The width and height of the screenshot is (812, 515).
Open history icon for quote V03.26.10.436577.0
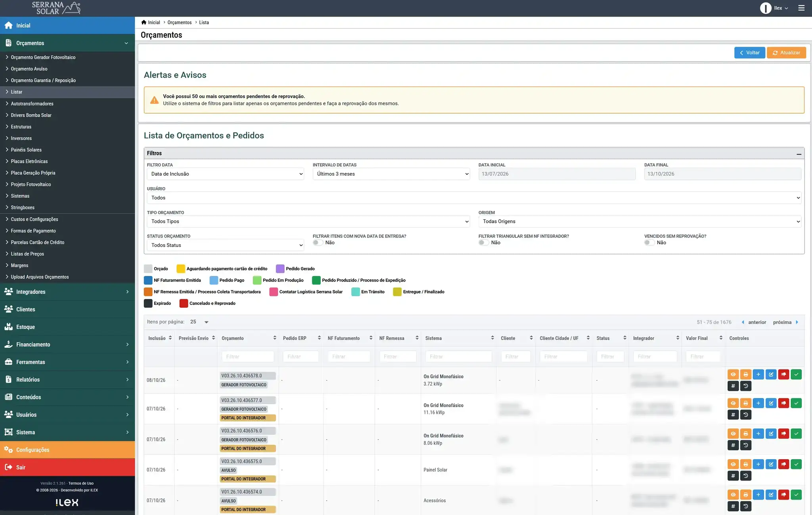[746, 415]
